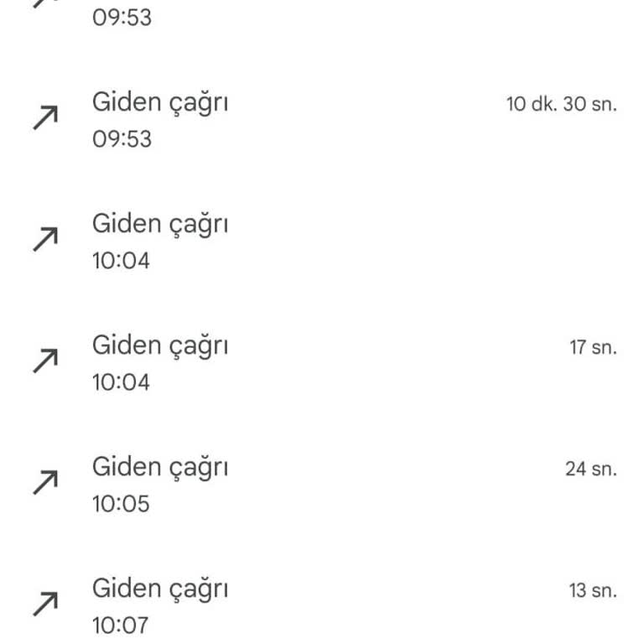Tap the 09:53 timestamp under the 10 dk. 30 sn. call
The image size is (644, 644).
(122, 139)
